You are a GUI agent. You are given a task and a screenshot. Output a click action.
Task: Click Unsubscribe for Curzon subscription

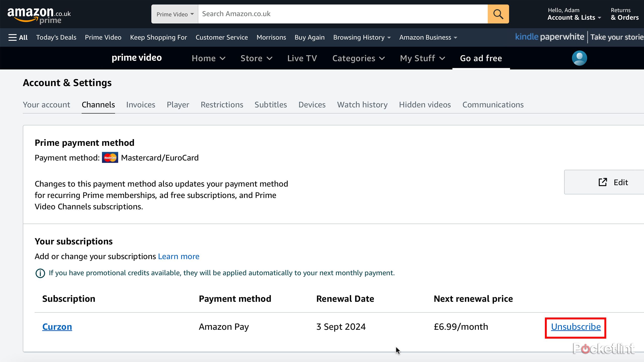click(x=576, y=327)
